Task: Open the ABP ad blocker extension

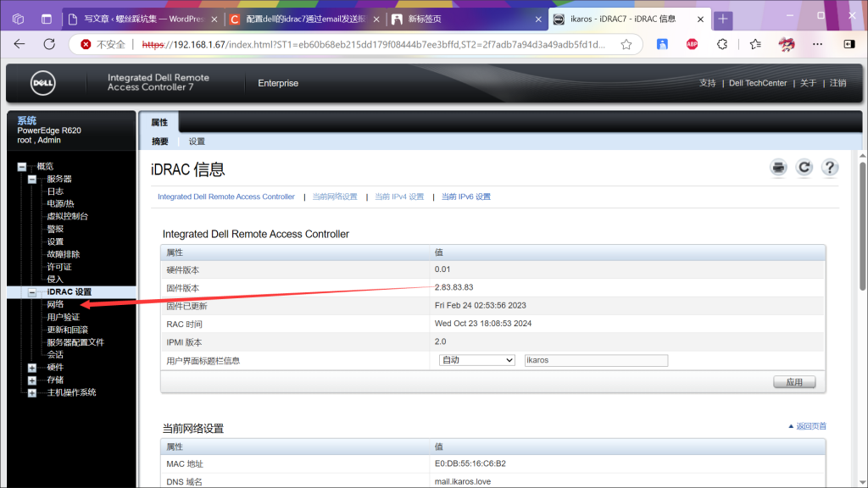Action: [692, 44]
